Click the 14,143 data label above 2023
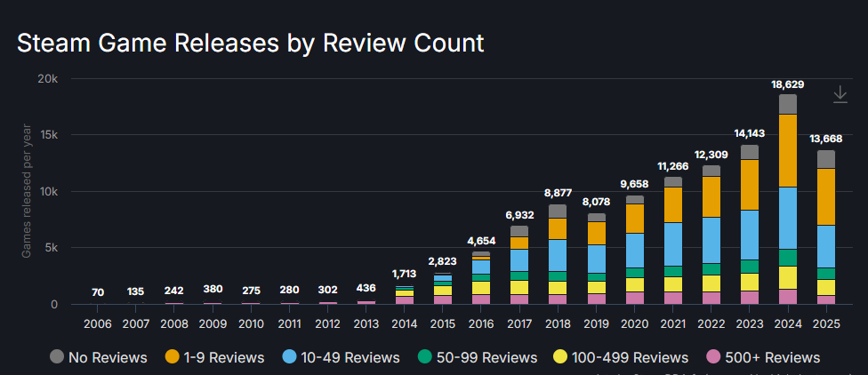868x375 pixels. pyautogui.click(x=750, y=133)
